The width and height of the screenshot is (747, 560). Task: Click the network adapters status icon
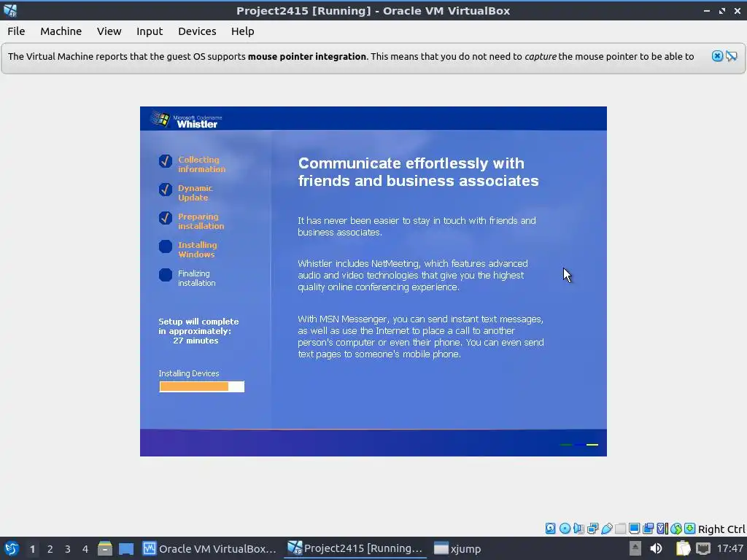tap(592, 528)
